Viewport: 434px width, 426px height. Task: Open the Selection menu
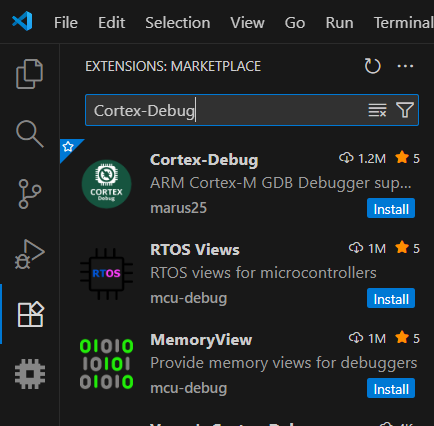[x=178, y=23]
